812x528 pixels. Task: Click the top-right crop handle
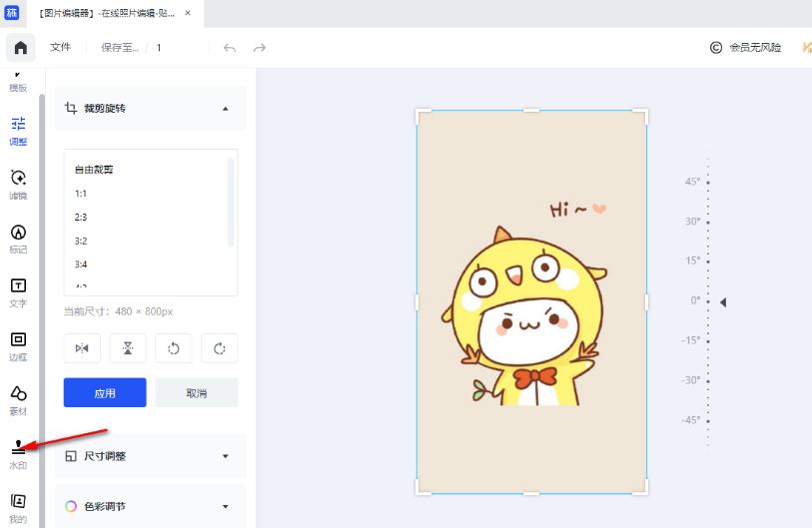click(641, 116)
